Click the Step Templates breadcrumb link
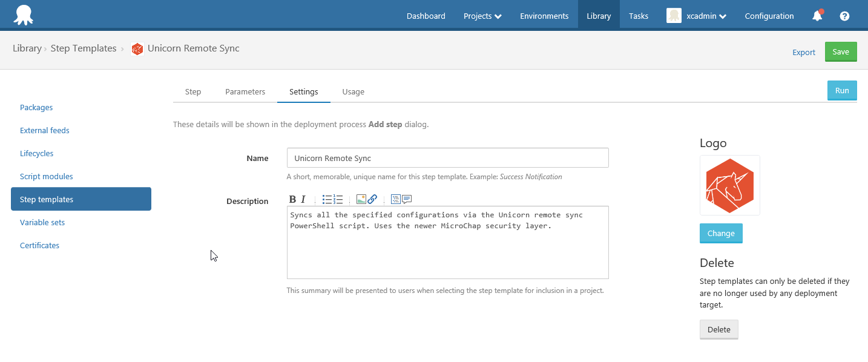Image resolution: width=868 pixels, height=362 pixels. tap(84, 48)
